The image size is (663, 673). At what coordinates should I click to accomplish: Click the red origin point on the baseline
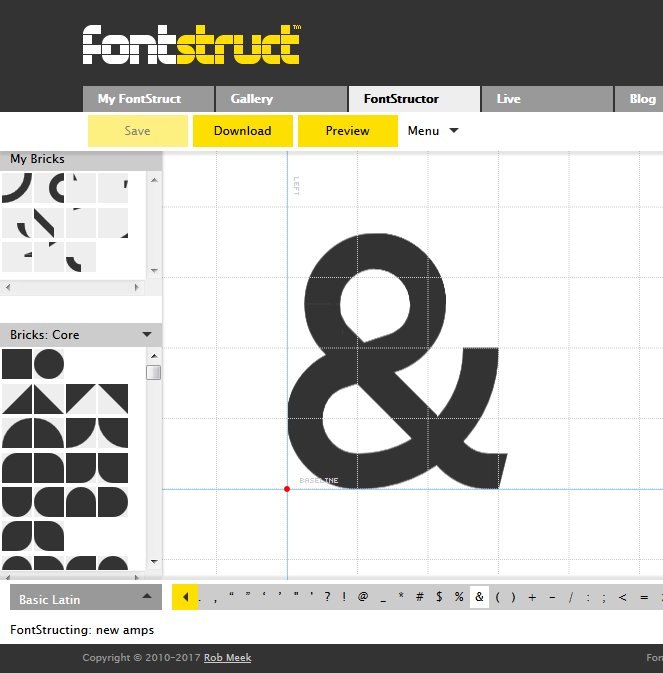click(287, 489)
